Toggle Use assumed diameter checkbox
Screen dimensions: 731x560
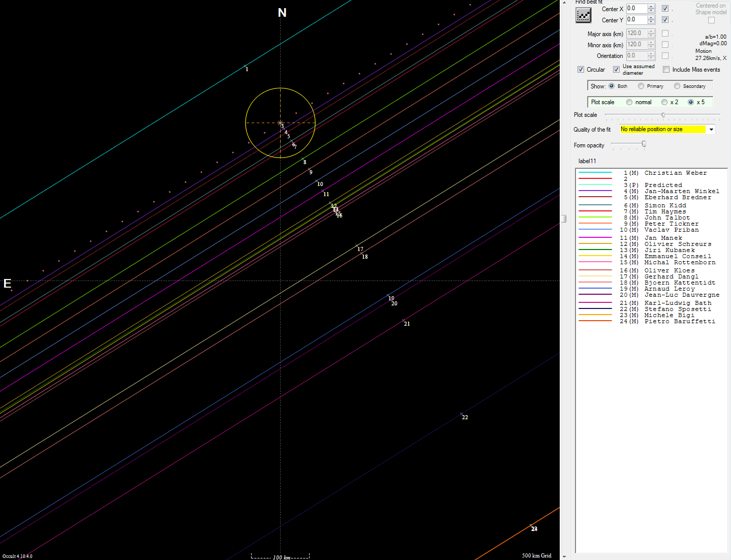coord(616,70)
